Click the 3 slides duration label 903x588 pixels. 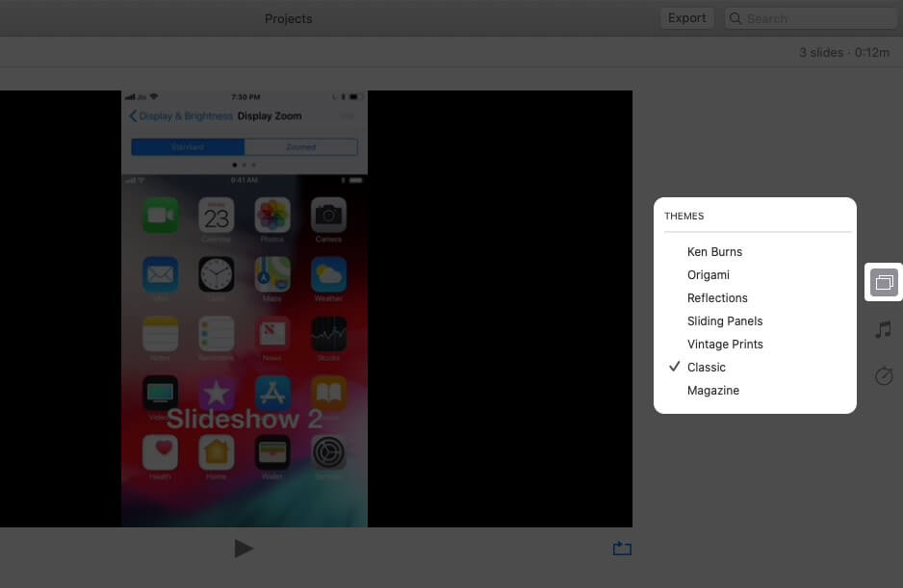point(843,52)
